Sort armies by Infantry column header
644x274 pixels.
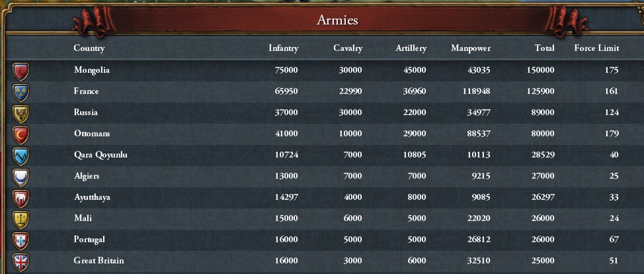coord(283,48)
